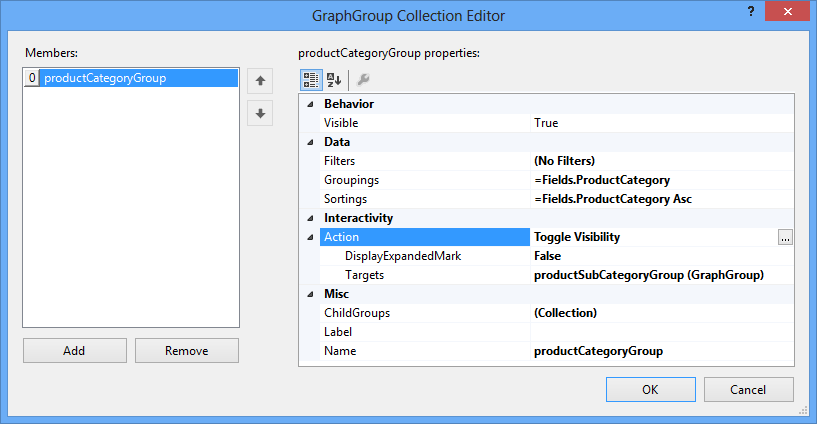Viewport: 817px width, 424px height.
Task: Close the GraphGroup Collection Editor dialog
Action: [x=786, y=11]
